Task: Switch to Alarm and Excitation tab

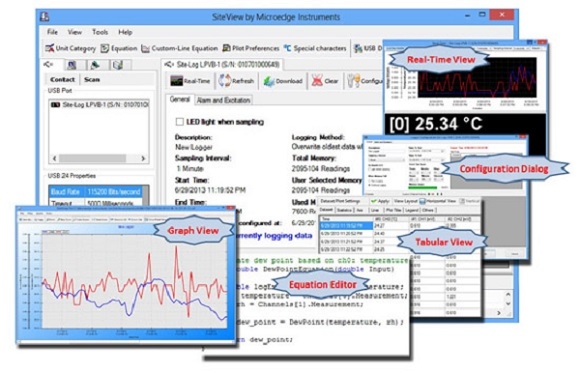Action: tap(223, 100)
